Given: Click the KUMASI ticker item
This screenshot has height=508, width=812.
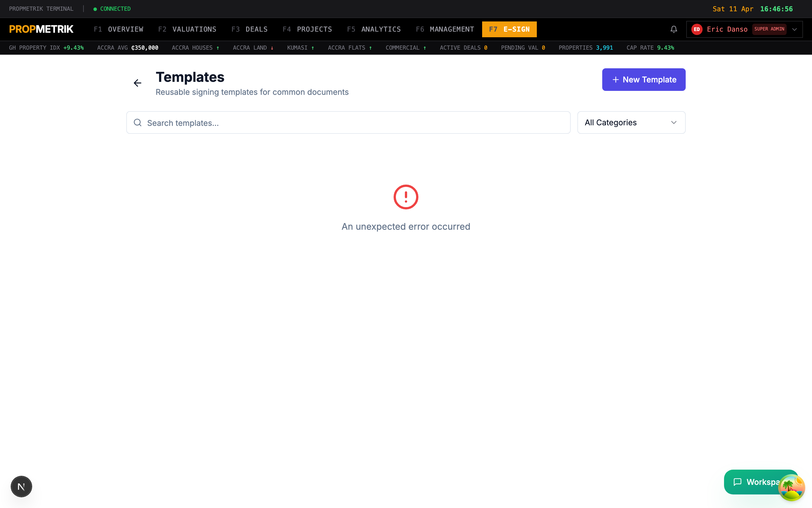Looking at the screenshot, I should (301, 48).
